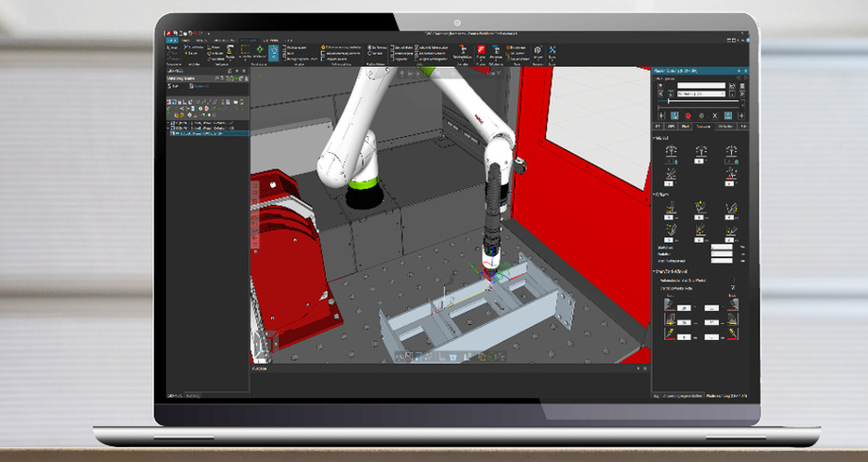Toggle the lock beside the third torch value

pyautogui.click(x=737, y=162)
